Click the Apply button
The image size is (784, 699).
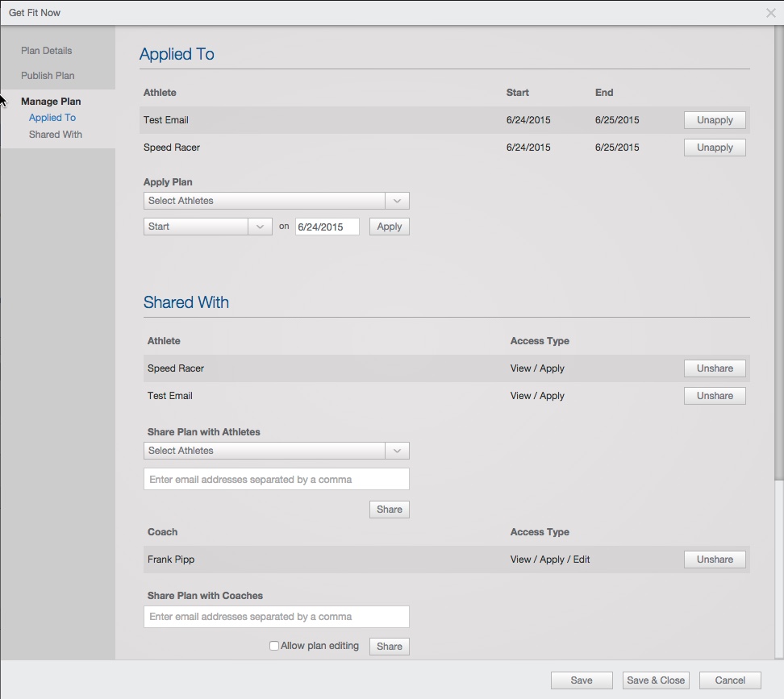(x=389, y=227)
